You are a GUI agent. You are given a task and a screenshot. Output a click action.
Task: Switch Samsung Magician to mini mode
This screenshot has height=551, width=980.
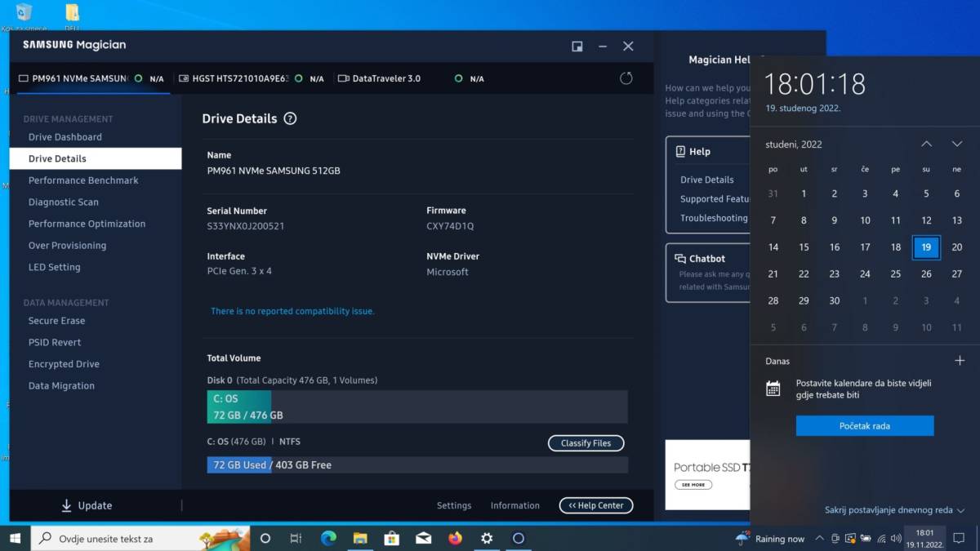(x=577, y=47)
